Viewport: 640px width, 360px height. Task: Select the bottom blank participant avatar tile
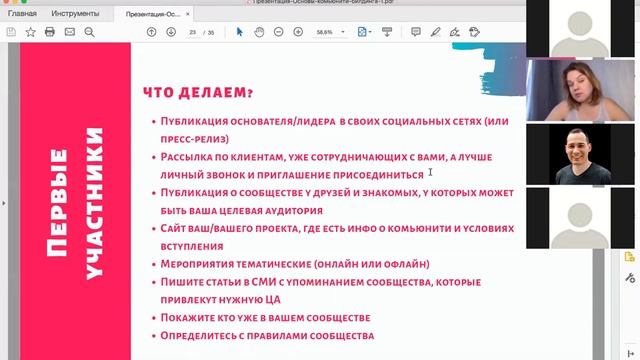point(580,218)
